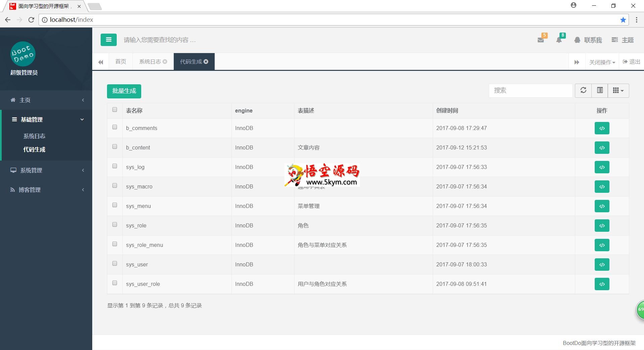Close the 代码生成 tab with its x icon
Image resolution: width=644 pixels, height=350 pixels.
coord(206,61)
